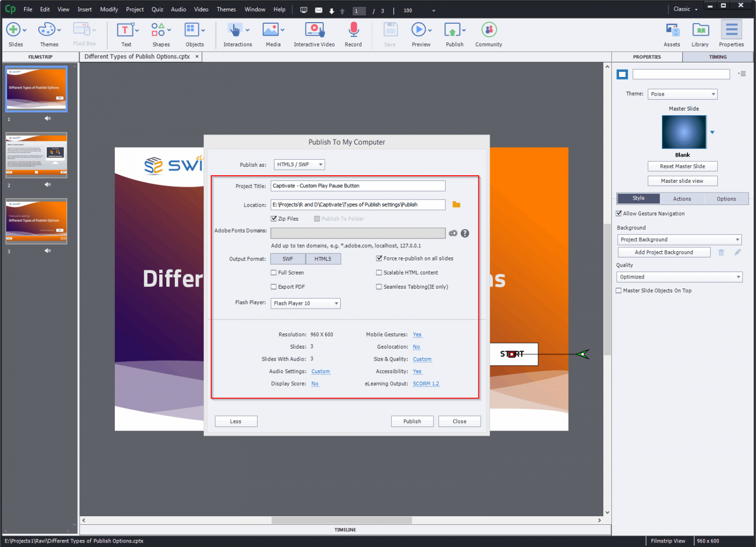Open the Project Background dropdown
756x547 pixels.
pyautogui.click(x=679, y=240)
